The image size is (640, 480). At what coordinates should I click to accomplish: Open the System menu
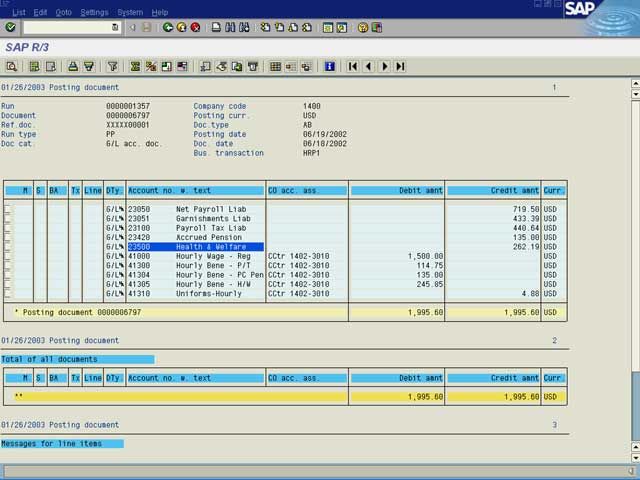point(130,13)
